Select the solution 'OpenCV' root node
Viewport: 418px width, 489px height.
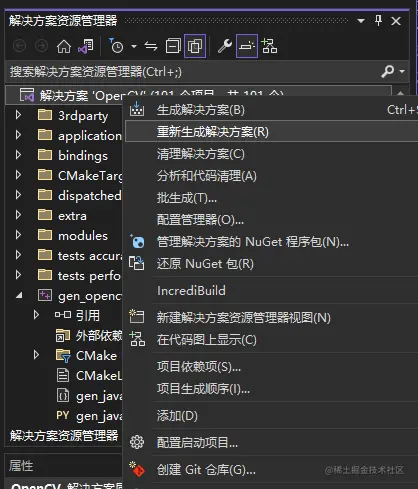pos(198,95)
